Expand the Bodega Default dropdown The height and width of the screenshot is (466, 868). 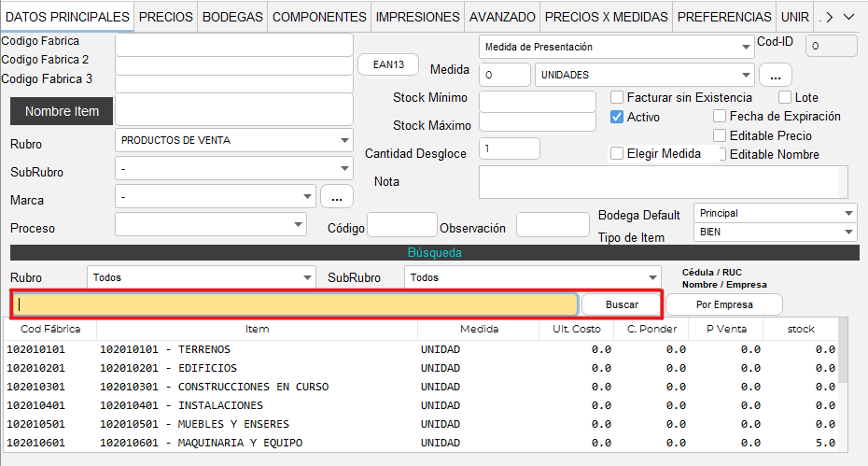[774, 213]
